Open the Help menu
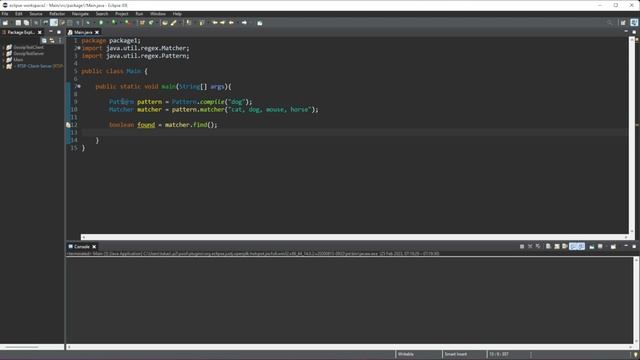Screen dimensions: 640x360 tap(177, 14)
